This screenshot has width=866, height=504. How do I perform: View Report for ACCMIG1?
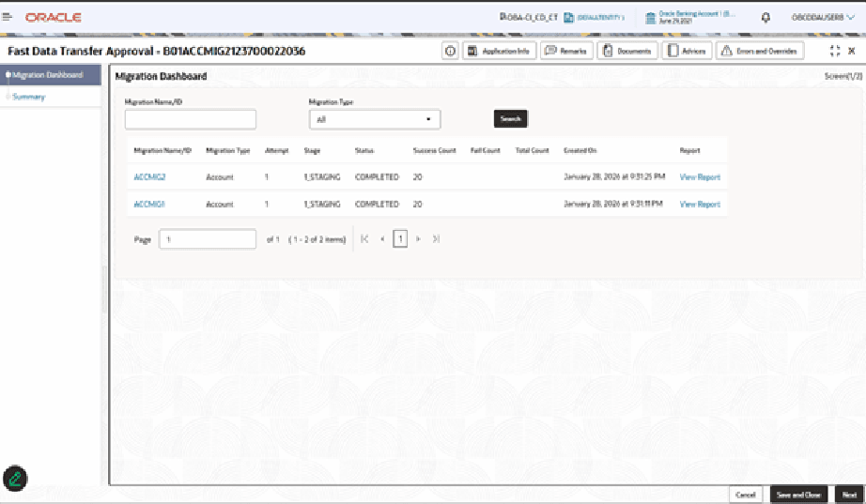pos(700,205)
